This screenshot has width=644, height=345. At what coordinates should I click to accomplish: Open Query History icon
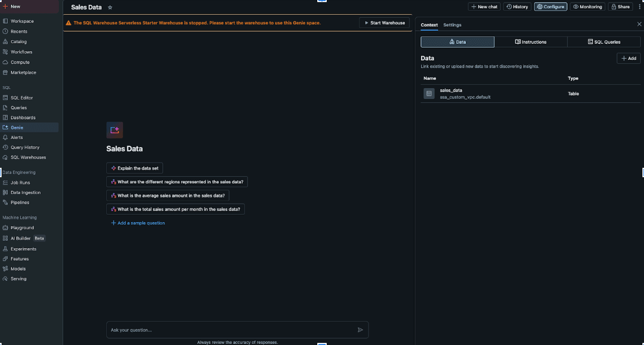pyautogui.click(x=5, y=147)
